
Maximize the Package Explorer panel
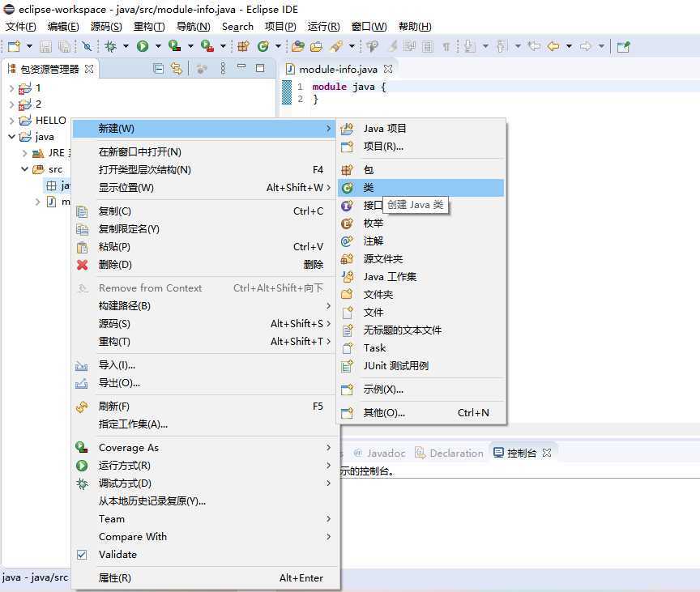coord(260,68)
